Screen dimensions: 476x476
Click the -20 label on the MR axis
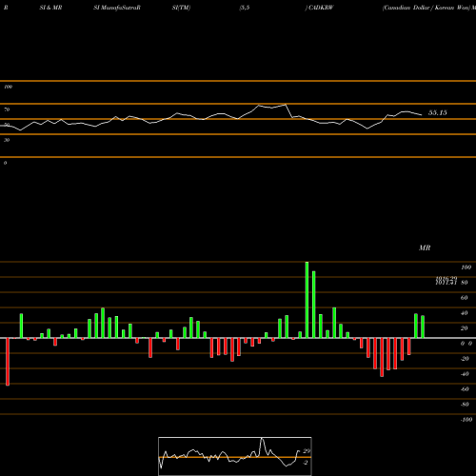tap(465, 359)
